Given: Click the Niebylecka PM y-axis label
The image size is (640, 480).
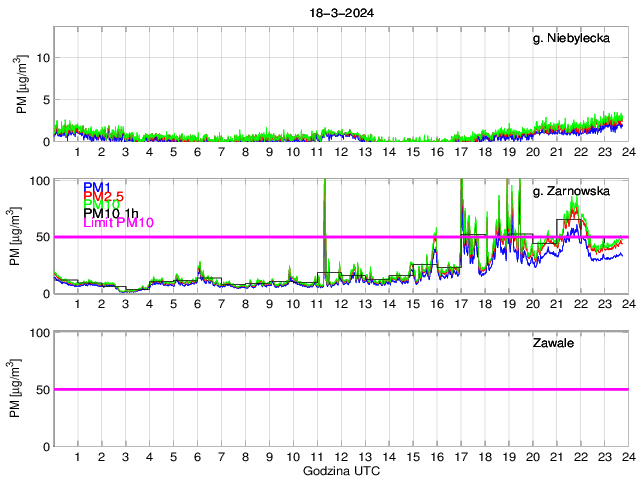Looking at the screenshot, I should 21,84.
